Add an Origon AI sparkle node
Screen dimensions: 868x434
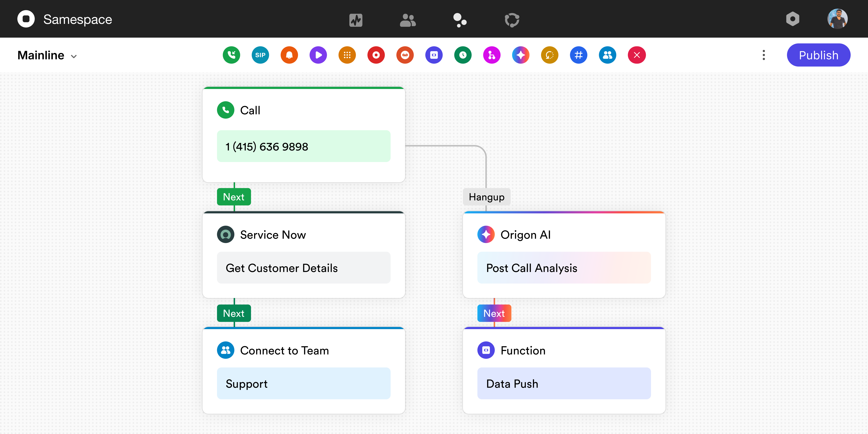click(x=521, y=55)
